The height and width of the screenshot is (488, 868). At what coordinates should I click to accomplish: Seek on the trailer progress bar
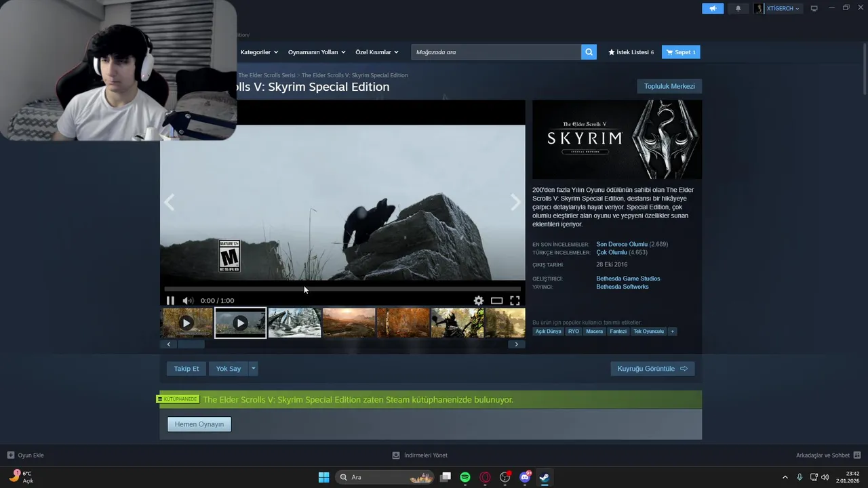click(342, 289)
